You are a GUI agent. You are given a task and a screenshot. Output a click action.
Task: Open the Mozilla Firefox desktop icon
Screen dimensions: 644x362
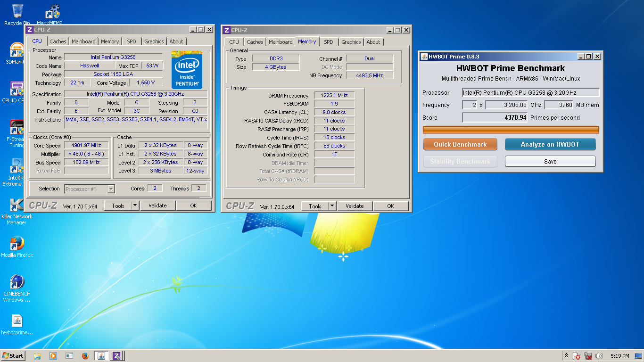(17, 247)
